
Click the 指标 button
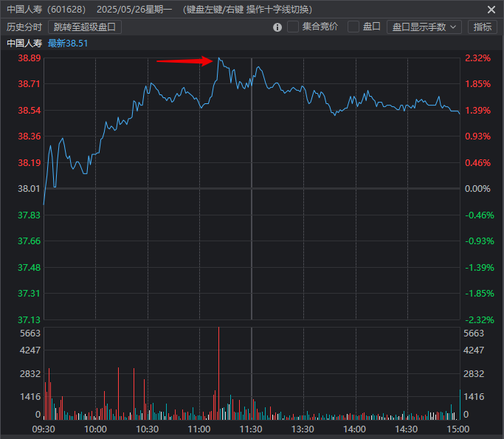[483, 27]
